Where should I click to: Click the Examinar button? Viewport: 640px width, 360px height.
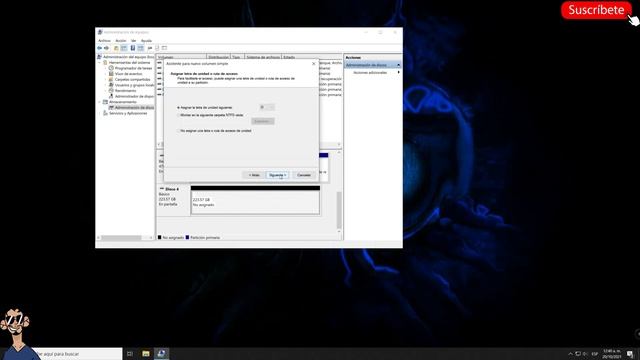tap(262, 121)
